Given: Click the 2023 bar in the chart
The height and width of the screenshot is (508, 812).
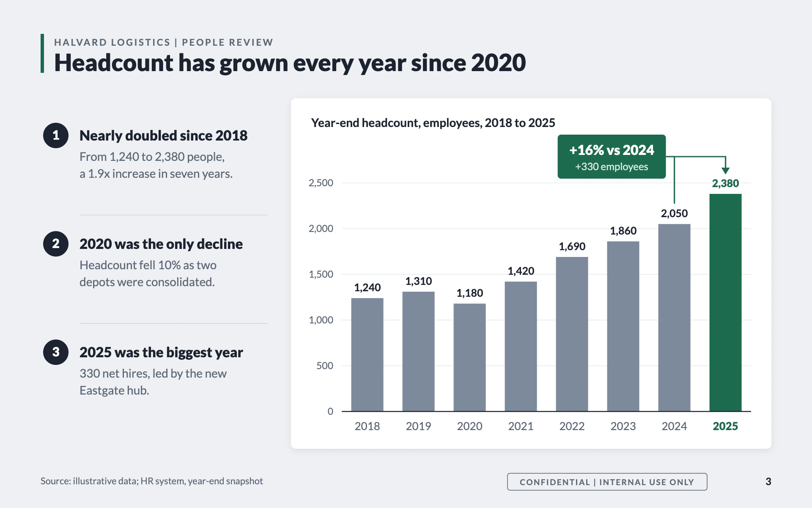Looking at the screenshot, I should point(623,326).
